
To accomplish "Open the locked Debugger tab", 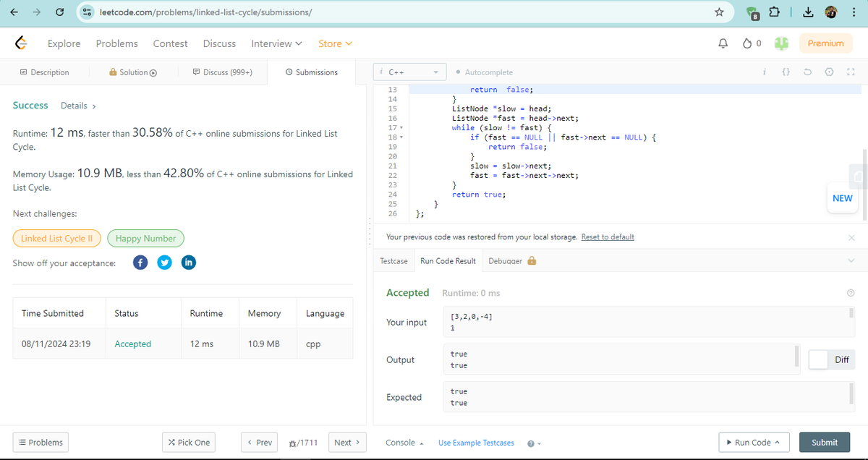I will (512, 260).
